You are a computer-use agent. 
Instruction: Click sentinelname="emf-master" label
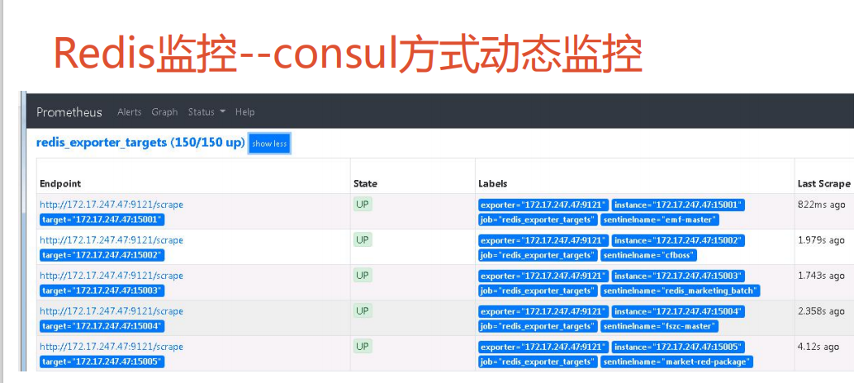(x=660, y=220)
